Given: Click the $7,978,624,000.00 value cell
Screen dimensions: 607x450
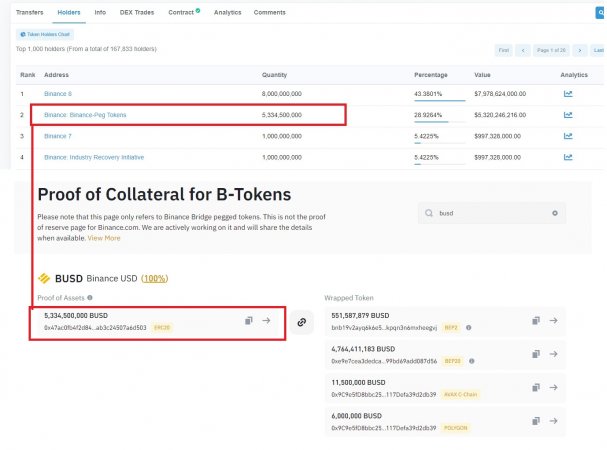Looking at the screenshot, I should click(500, 94).
